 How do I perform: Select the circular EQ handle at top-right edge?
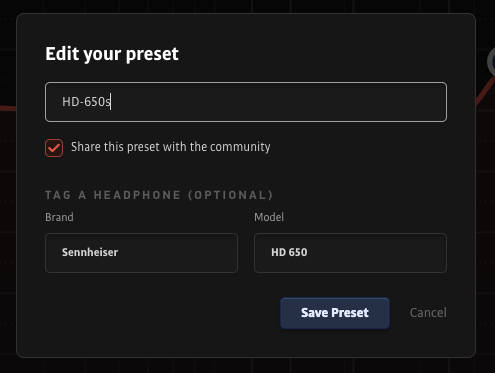click(x=491, y=62)
